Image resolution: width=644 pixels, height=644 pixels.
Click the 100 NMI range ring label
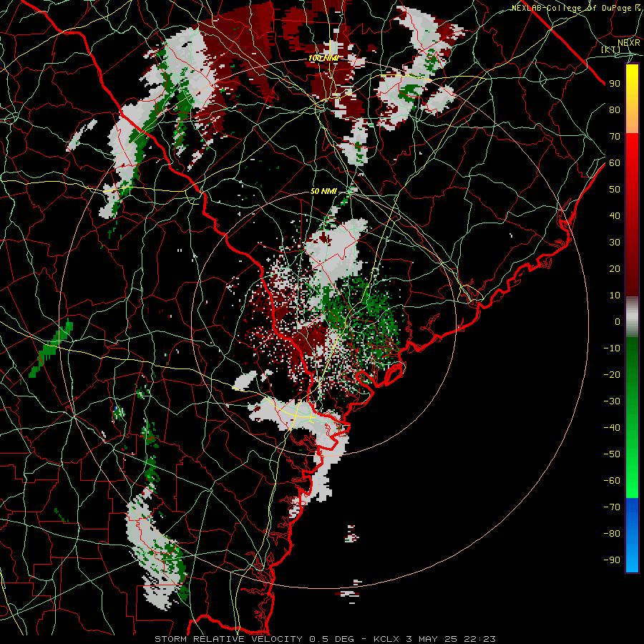tap(323, 59)
